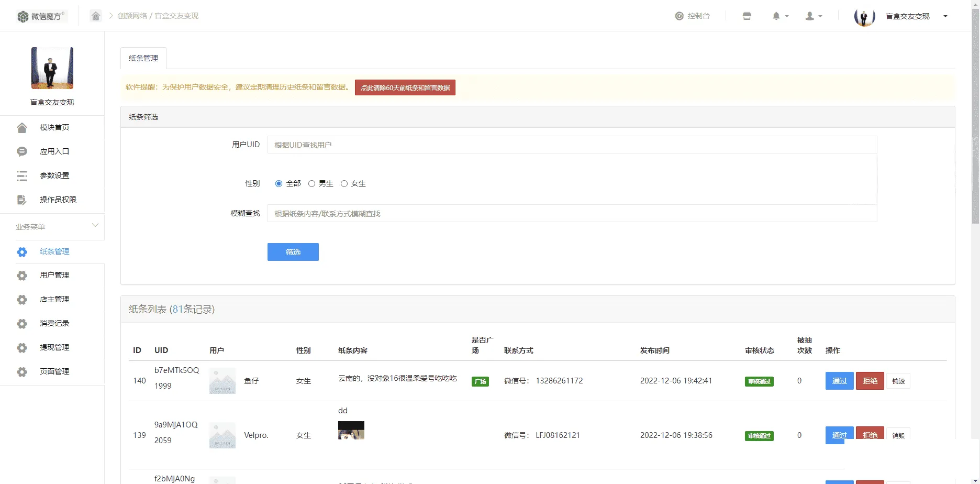
Task: Open 模块首页 home icon in sidebar
Action: click(x=22, y=127)
